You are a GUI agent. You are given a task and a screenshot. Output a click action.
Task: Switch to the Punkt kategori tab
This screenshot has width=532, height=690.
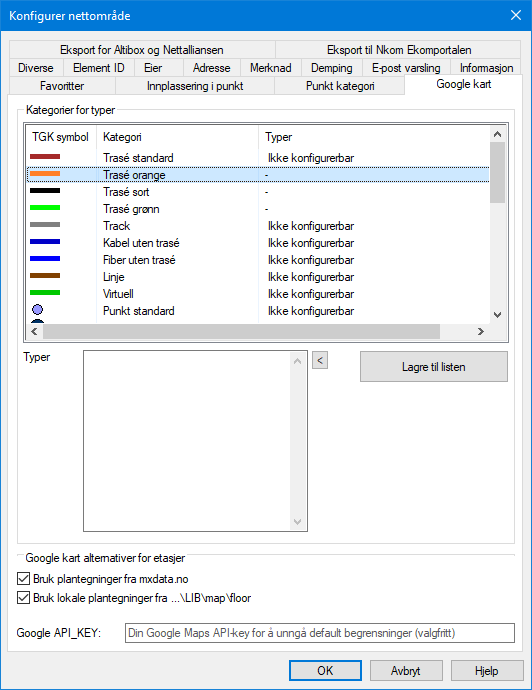point(340,86)
